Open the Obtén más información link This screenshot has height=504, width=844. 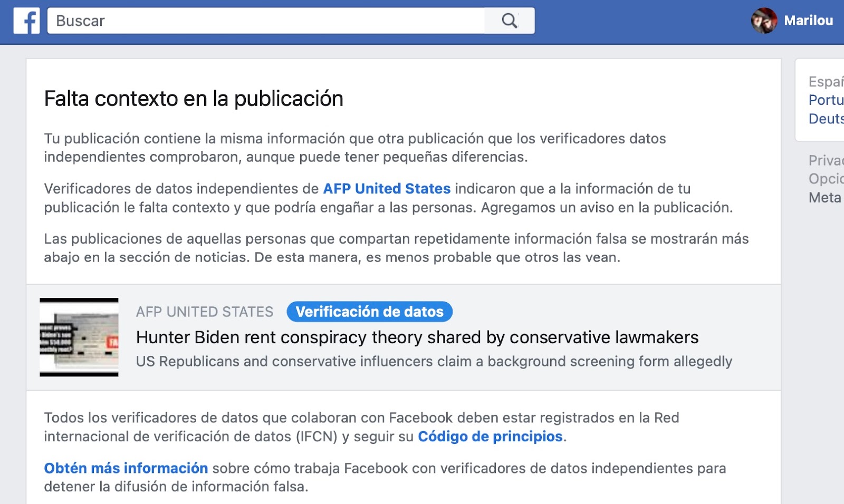[x=126, y=468]
